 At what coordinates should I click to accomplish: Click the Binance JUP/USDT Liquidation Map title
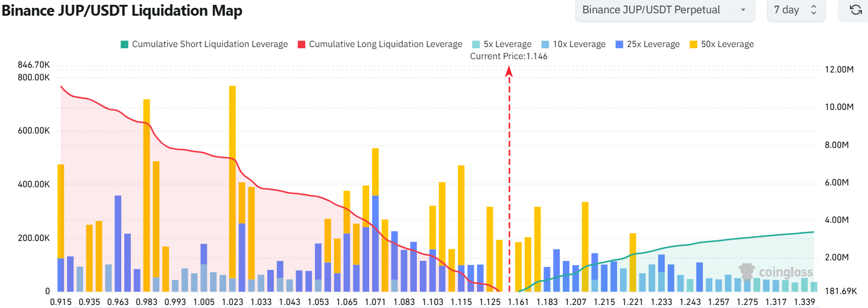point(122,11)
